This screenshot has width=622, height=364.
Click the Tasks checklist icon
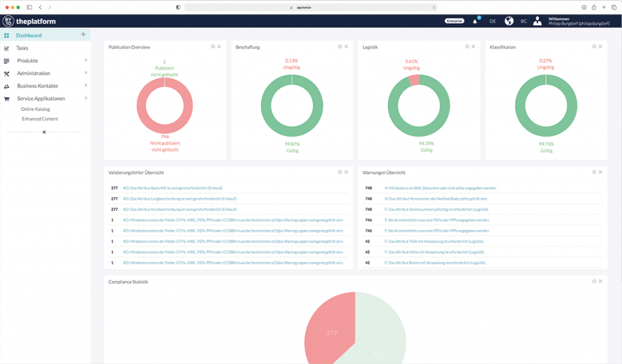[x=7, y=48]
